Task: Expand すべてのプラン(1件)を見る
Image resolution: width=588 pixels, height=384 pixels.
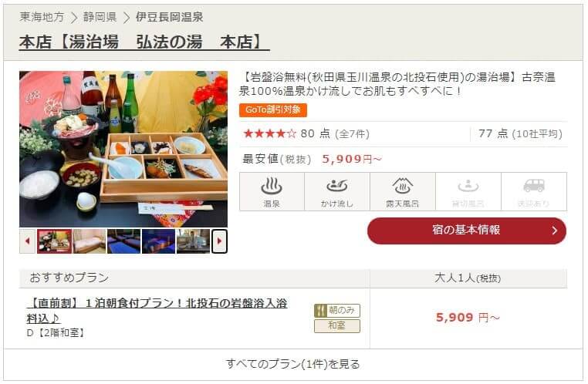Action: pos(293,364)
